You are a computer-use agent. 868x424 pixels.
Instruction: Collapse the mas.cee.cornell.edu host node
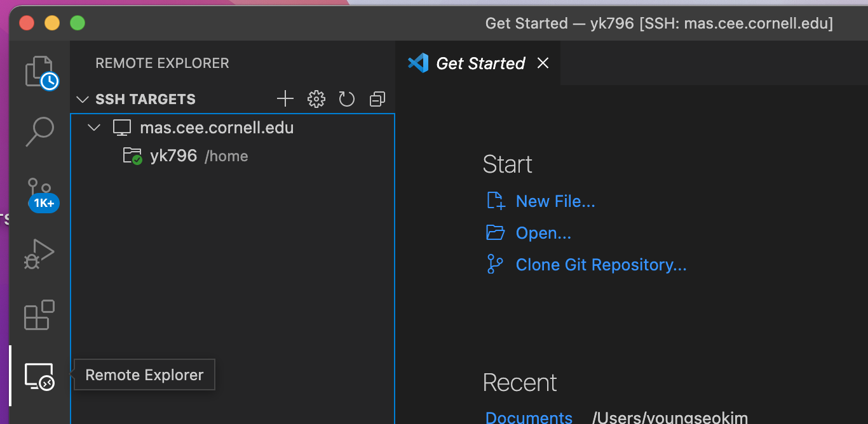94,128
